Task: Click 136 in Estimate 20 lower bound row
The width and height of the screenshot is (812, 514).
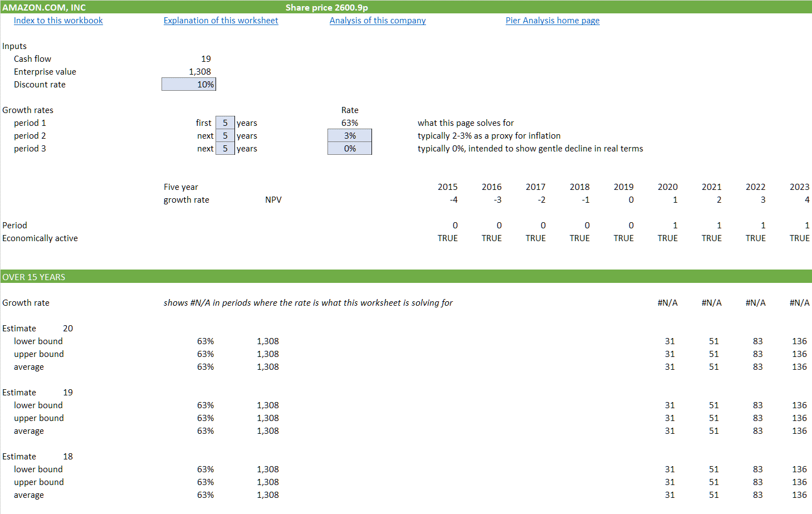Action: [x=800, y=341]
